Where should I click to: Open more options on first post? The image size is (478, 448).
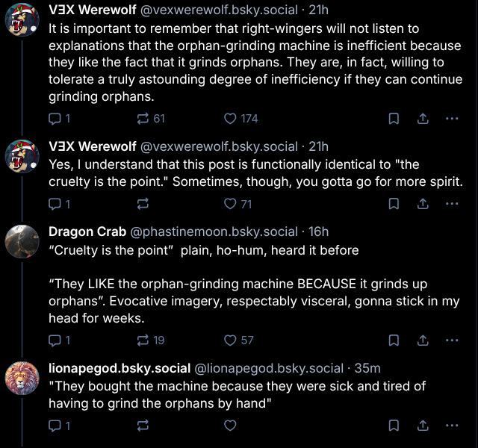tap(451, 119)
